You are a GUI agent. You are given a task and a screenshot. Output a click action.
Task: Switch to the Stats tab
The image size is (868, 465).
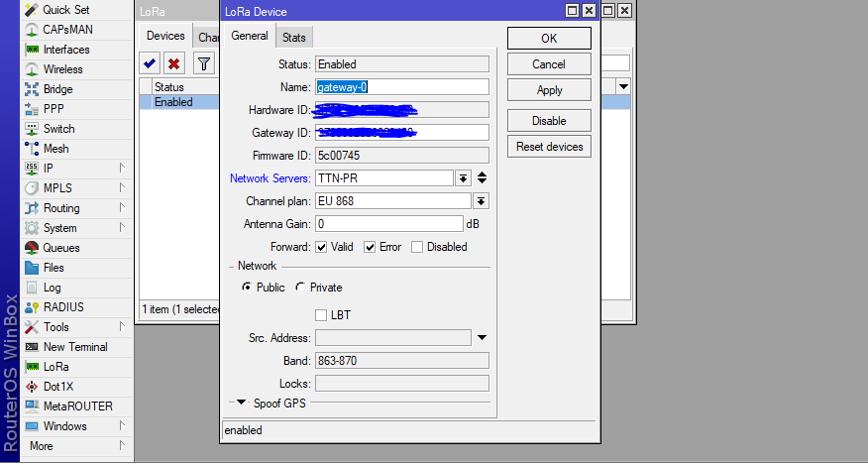coord(293,37)
